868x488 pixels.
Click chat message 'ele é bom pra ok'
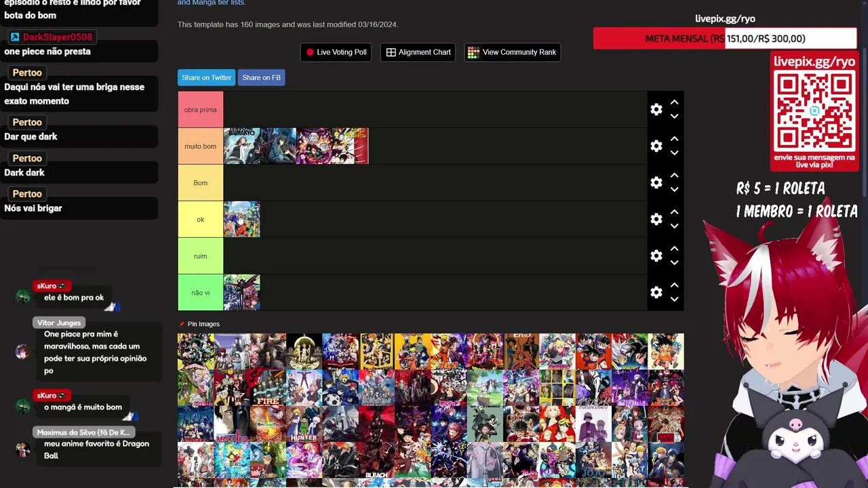74,298
